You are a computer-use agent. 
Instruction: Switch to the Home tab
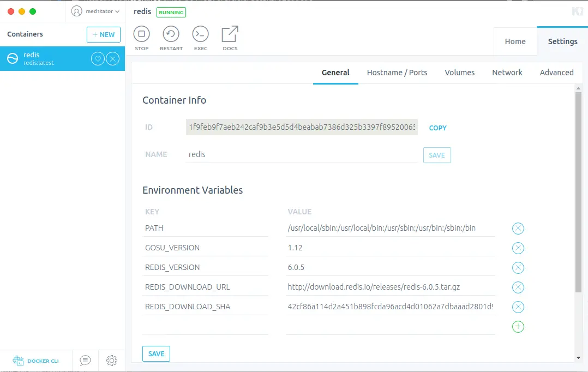515,41
